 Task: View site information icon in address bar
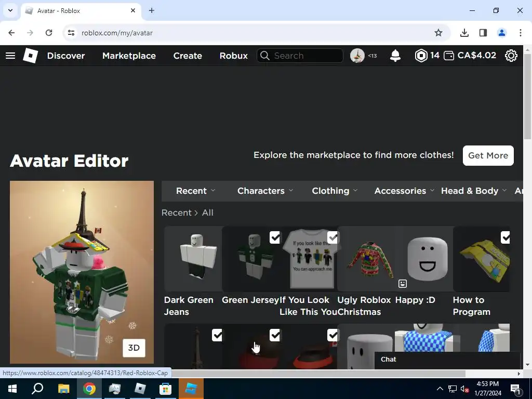click(71, 33)
